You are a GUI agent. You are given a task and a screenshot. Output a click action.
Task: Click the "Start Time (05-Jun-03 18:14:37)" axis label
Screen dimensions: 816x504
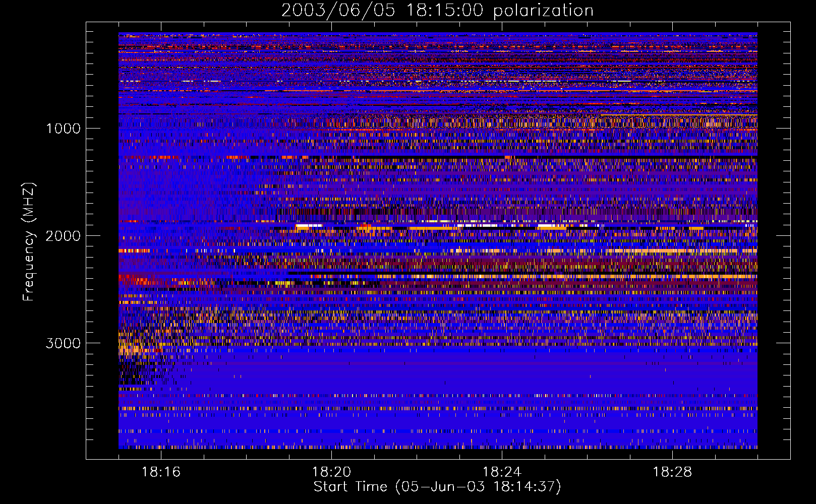[x=437, y=487]
